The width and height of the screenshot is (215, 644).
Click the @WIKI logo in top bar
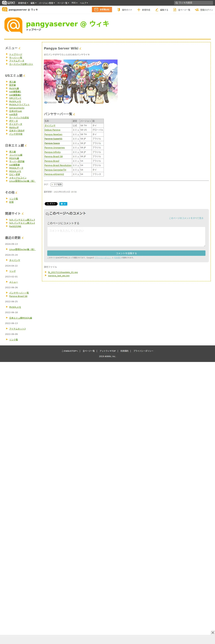pos(9,3)
